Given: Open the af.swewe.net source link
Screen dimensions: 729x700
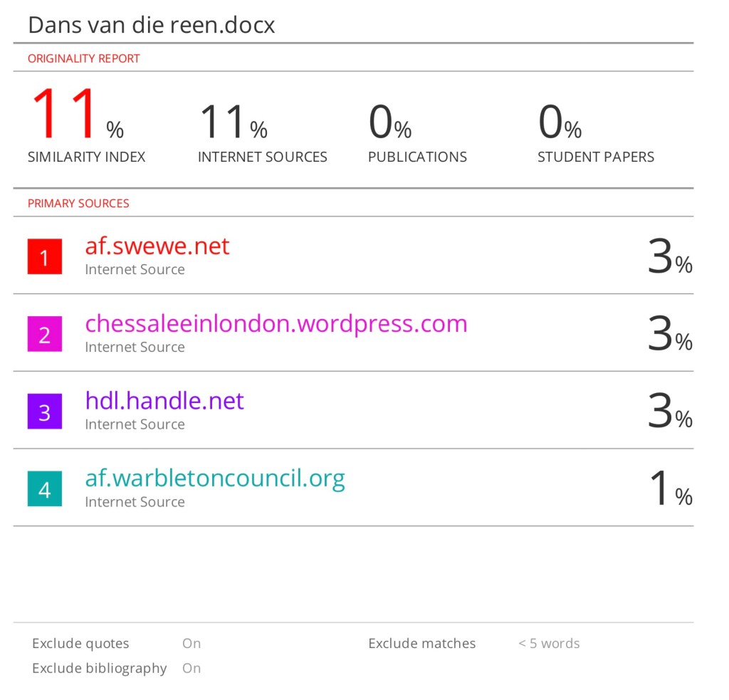Looking at the screenshot, I should (157, 246).
